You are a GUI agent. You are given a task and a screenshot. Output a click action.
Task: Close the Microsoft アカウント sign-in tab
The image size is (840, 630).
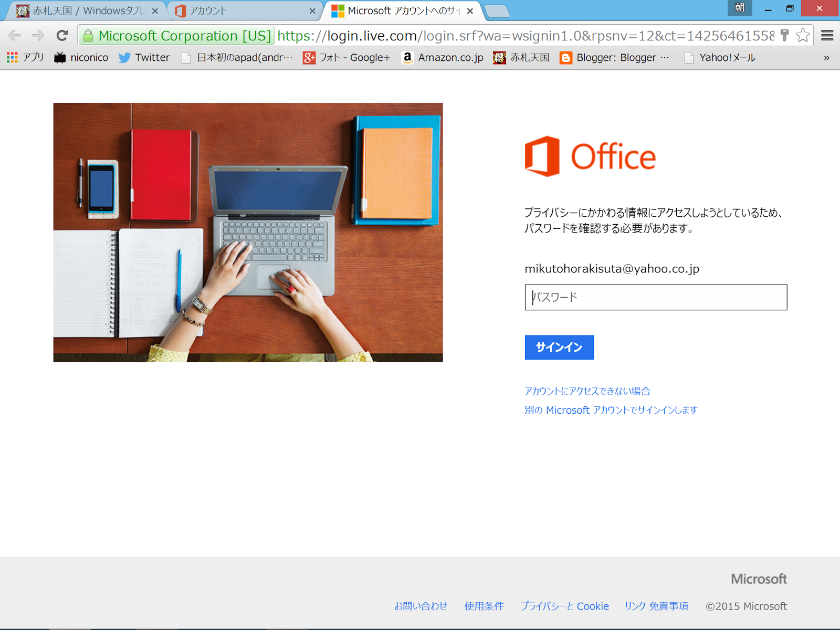point(470,11)
